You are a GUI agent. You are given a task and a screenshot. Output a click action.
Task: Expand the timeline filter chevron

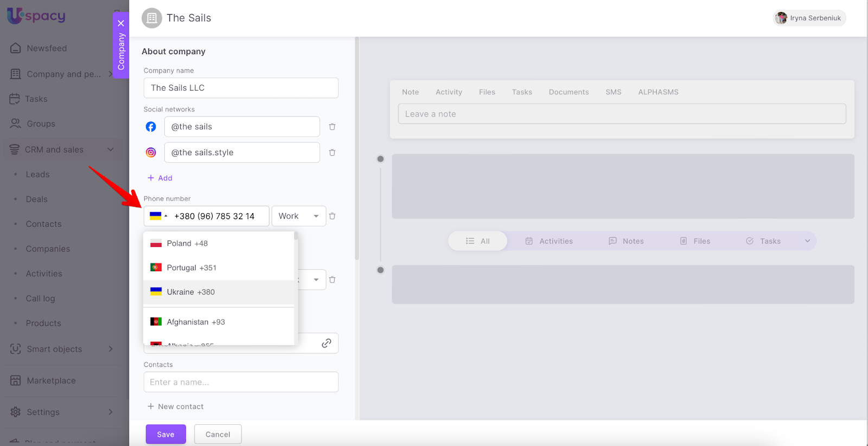point(807,241)
